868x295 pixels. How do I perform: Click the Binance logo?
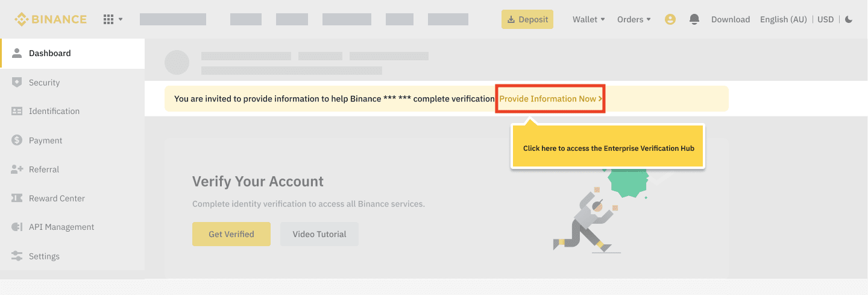[x=51, y=19]
